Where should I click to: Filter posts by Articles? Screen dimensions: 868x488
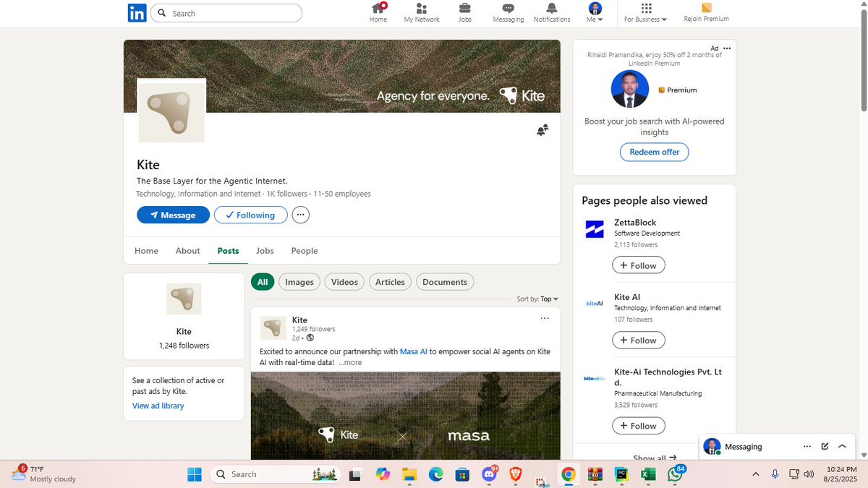pos(390,282)
